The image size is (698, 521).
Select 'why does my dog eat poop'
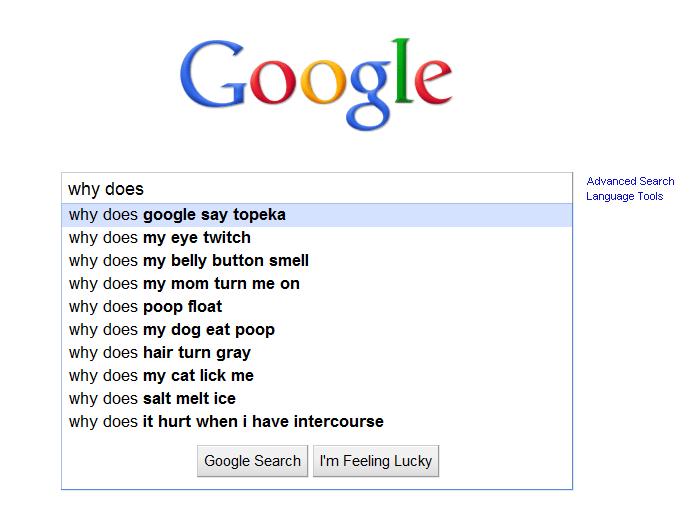[317, 330]
